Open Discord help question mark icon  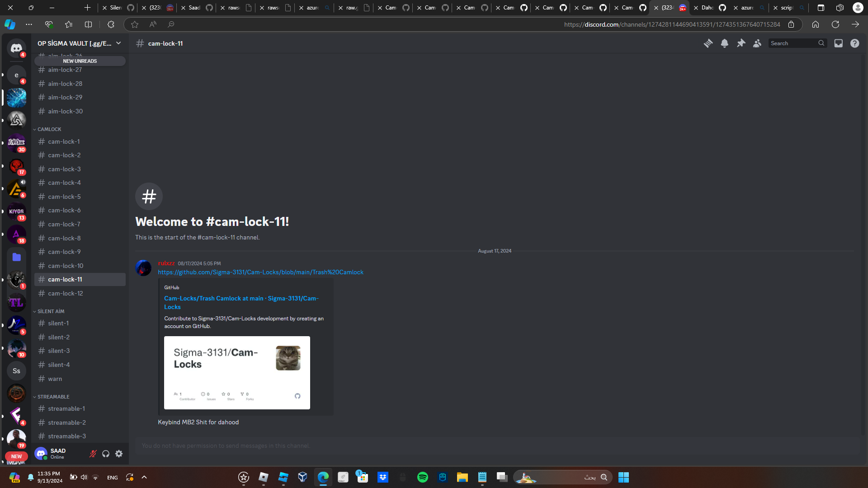click(x=854, y=43)
